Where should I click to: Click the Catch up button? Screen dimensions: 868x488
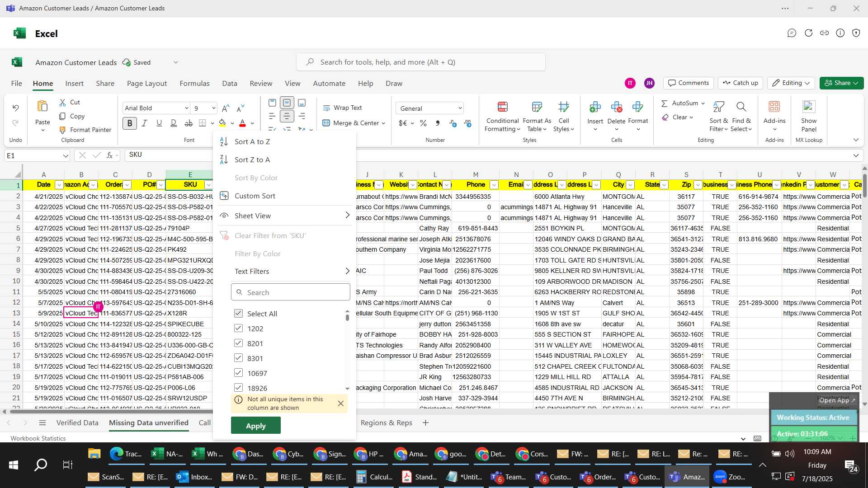[740, 83]
